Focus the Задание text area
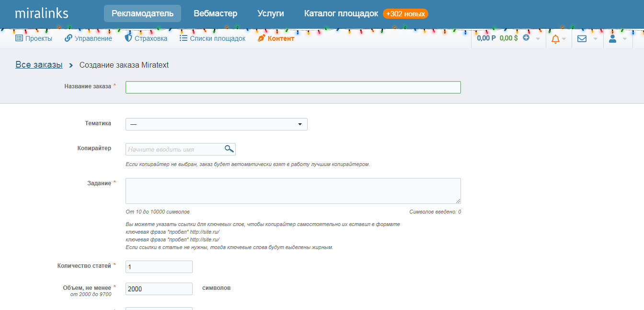644x310 pixels. 293,191
